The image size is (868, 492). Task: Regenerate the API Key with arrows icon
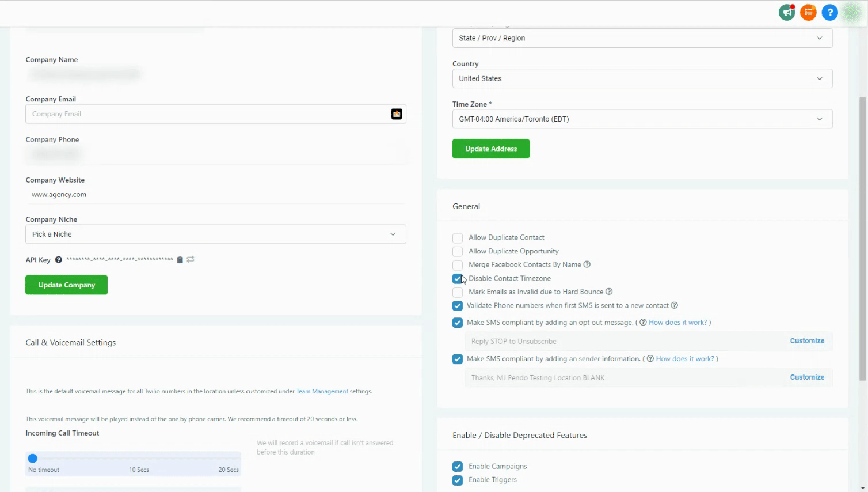click(x=191, y=259)
